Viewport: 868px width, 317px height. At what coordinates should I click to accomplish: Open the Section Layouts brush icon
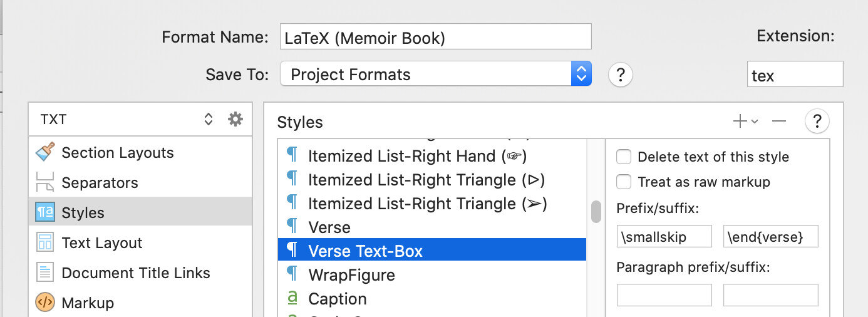(x=45, y=152)
